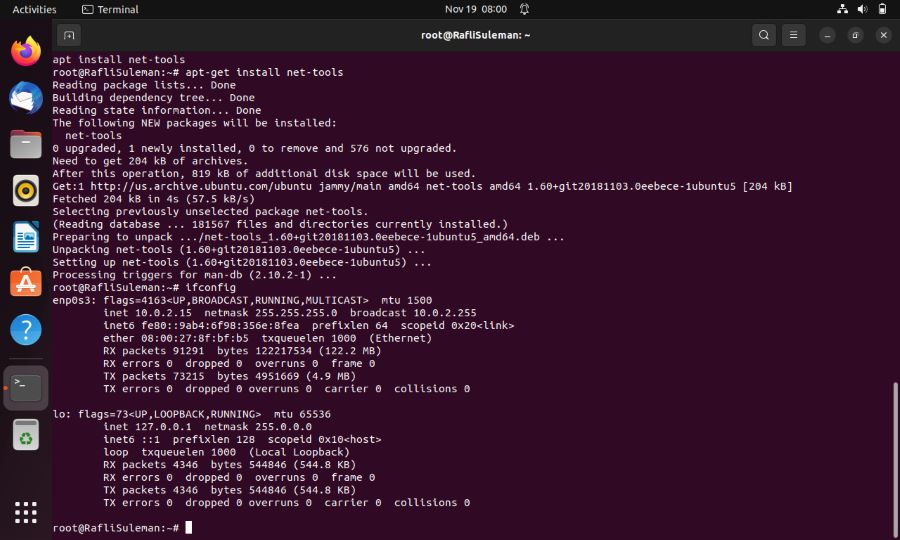Open a new terminal tab

(69, 35)
